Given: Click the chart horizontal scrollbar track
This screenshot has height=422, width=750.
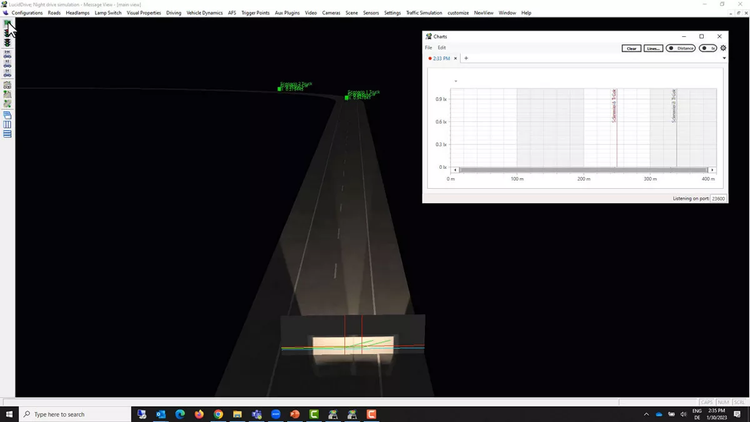Looking at the screenshot, I should [x=583, y=170].
